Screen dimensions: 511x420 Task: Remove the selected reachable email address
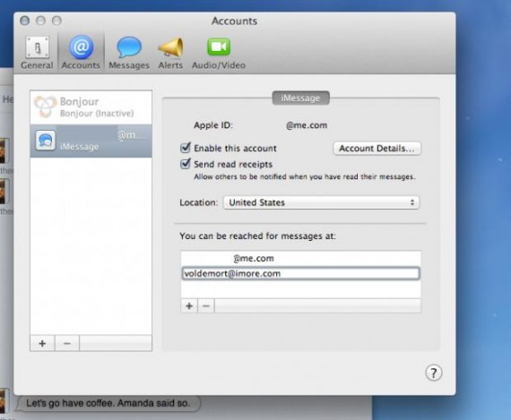tap(206, 306)
